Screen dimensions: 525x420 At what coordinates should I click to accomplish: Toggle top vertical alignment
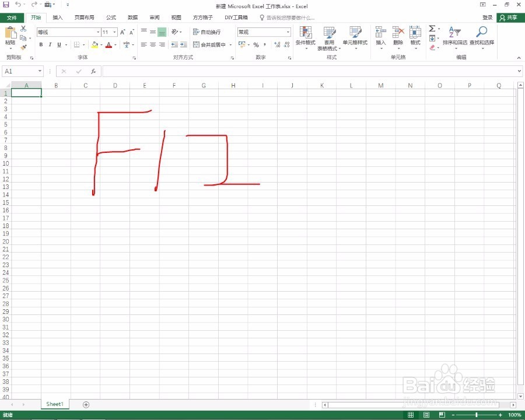(x=143, y=31)
